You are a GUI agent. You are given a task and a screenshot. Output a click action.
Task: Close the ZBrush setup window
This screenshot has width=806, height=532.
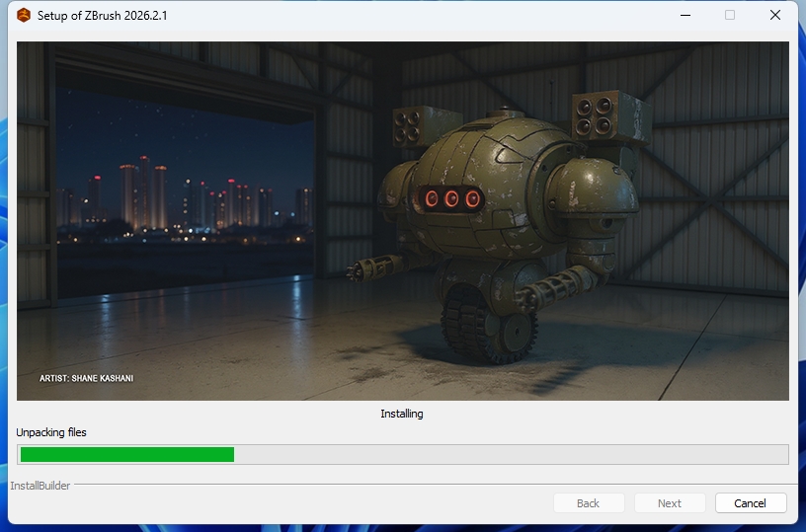click(775, 16)
